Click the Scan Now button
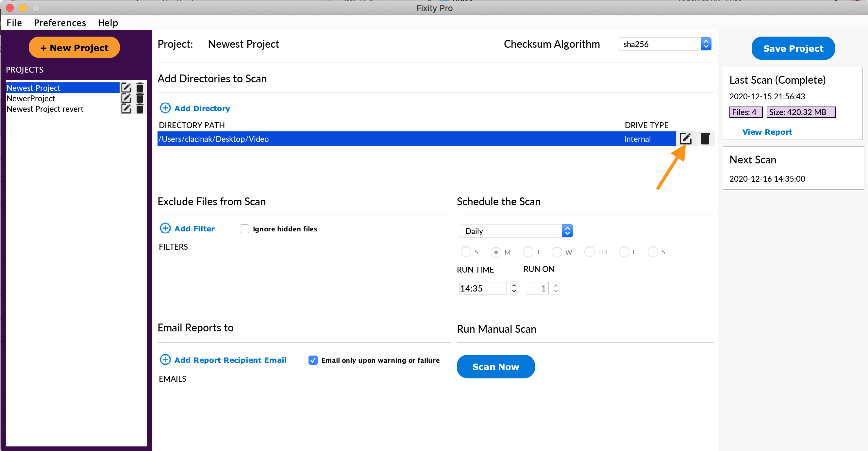This screenshot has width=868, height=451. (x=496, y=366)
